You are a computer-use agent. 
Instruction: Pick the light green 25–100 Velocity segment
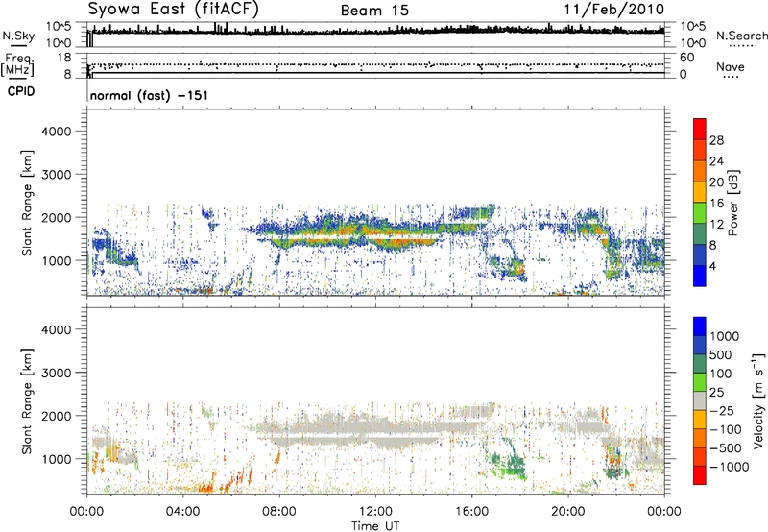coord(700,382)
